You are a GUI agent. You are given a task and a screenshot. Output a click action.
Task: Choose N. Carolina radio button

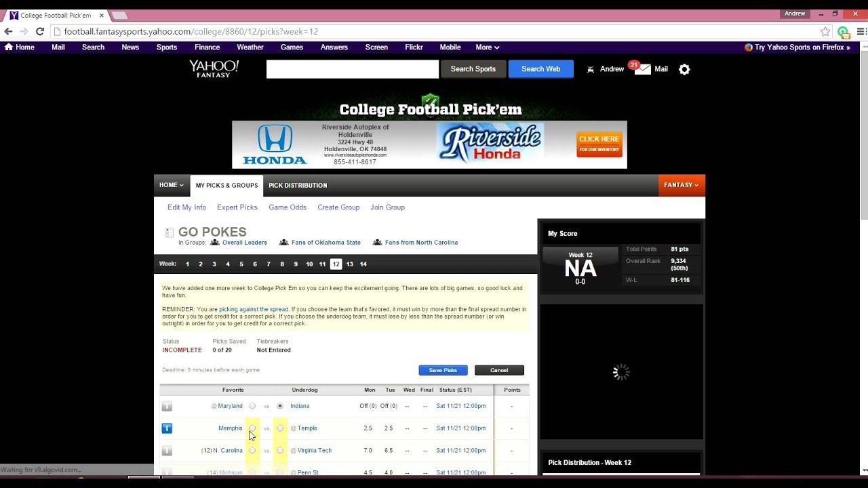click(x=252, y=450)
